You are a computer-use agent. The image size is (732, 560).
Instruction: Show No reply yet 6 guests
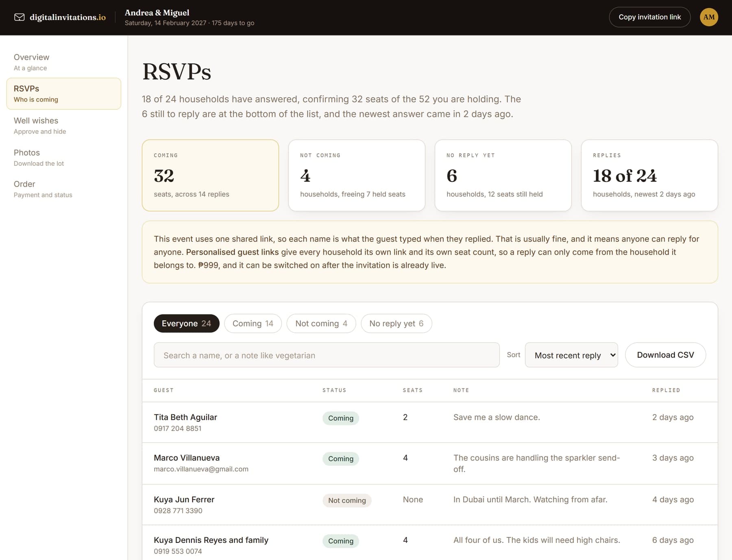coord(396,323)
